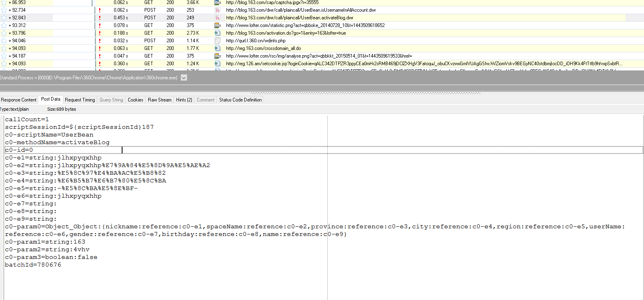This screenshot has height=300, width=644.
Task: Click the c0-id=0 line in post data
Action: click(x=19, y=150)
